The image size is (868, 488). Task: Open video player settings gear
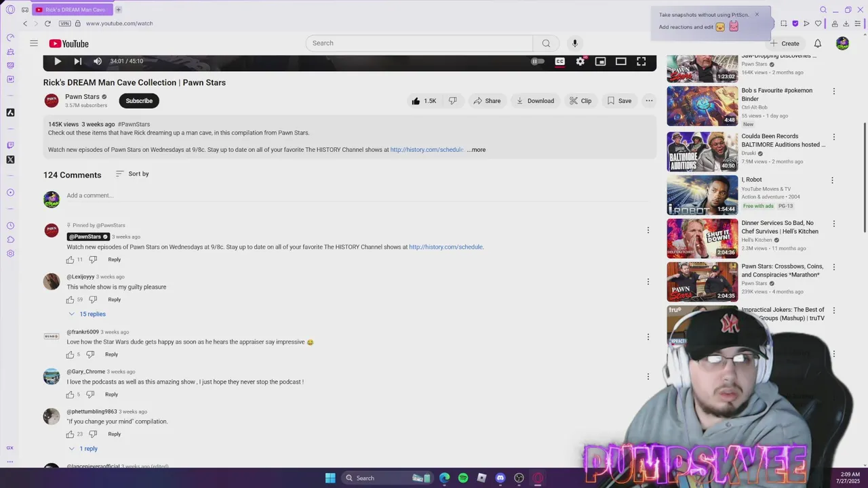580,61
